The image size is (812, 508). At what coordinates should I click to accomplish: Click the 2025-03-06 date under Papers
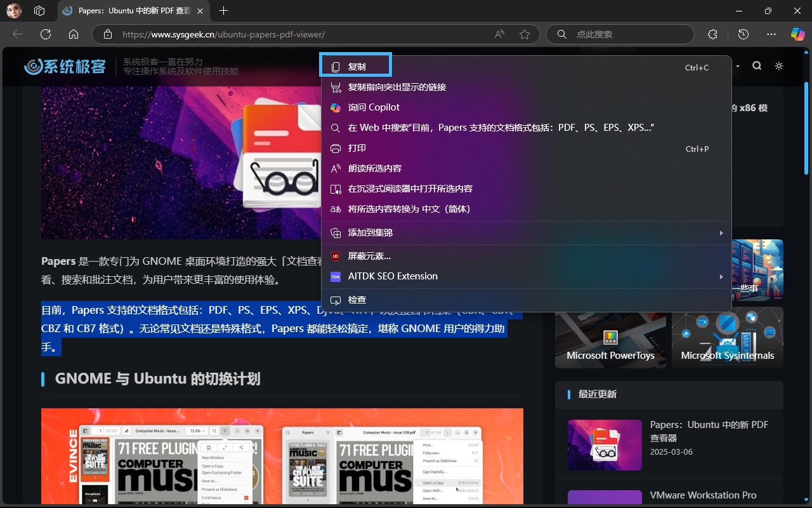click(671, 452)
